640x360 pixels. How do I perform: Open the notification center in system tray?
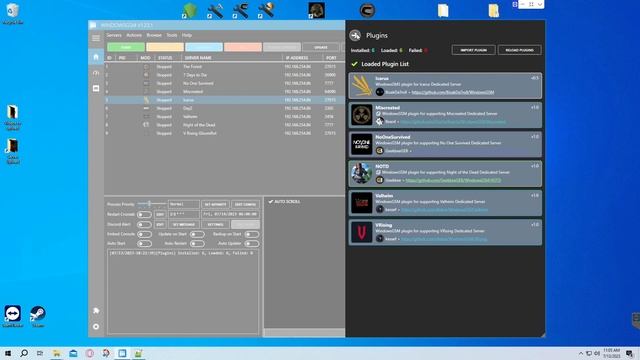[x=630, y=353]
